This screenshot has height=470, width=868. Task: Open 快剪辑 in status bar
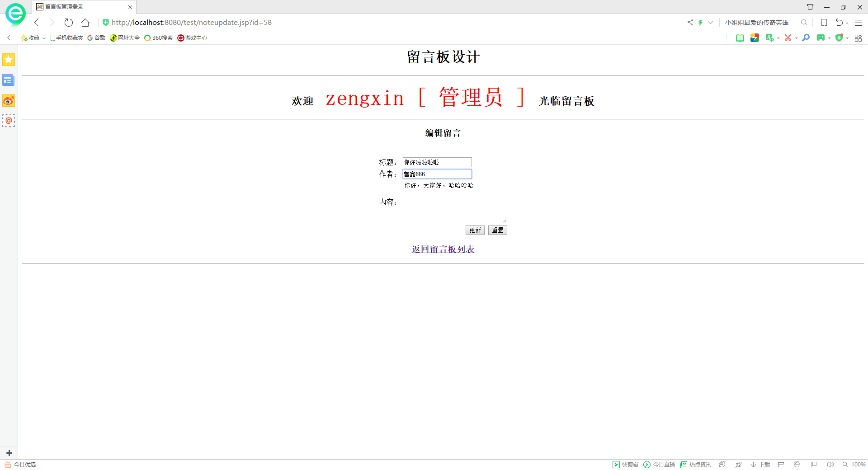pos(626,465)
